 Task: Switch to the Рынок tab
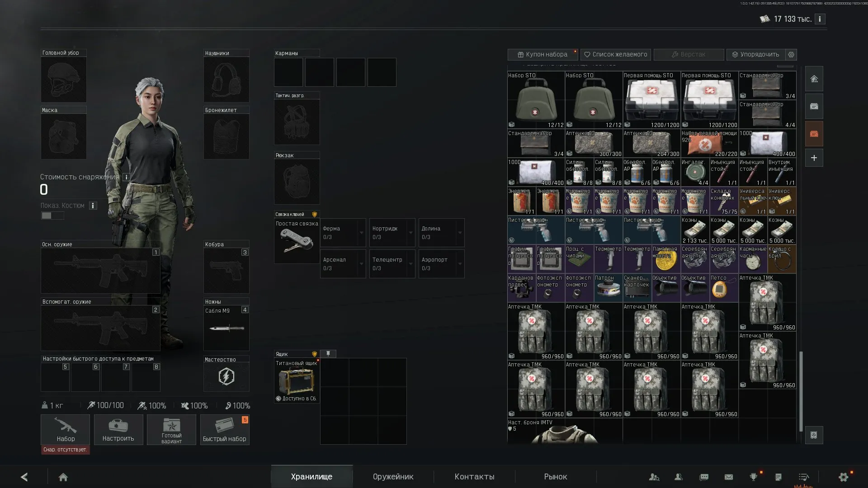pyautogui.click(x=556, y=477)
